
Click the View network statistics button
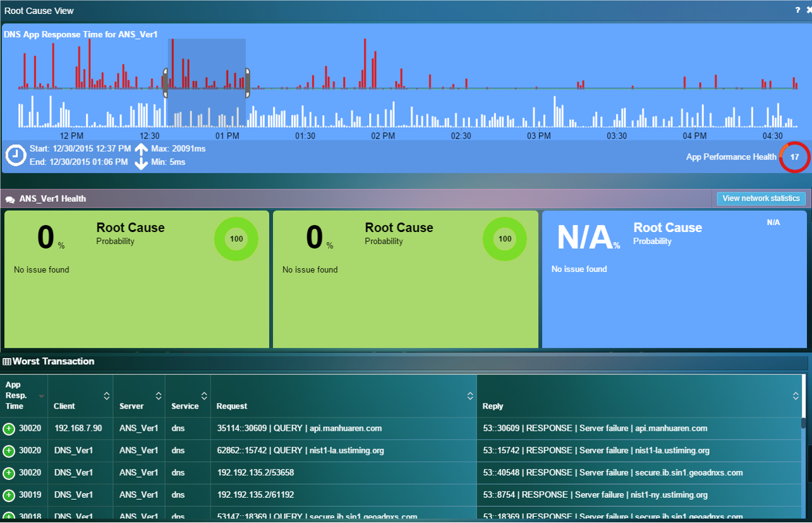click(x=761, y=199)
